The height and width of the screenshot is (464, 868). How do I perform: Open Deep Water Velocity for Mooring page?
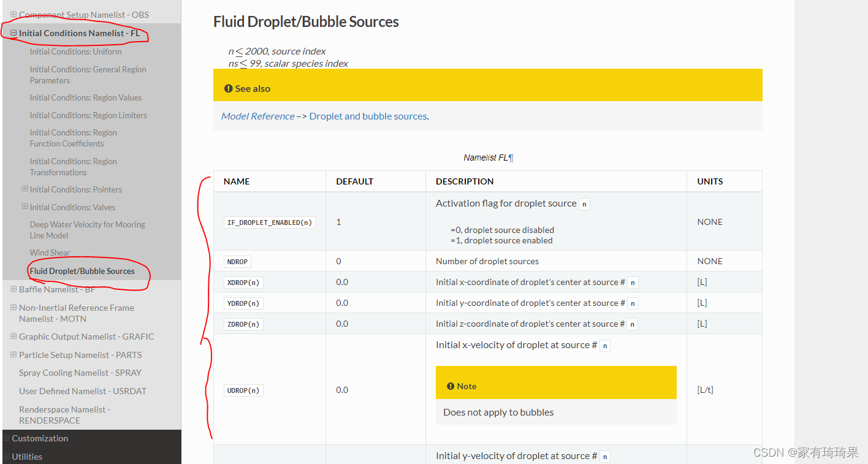(87, 230)
